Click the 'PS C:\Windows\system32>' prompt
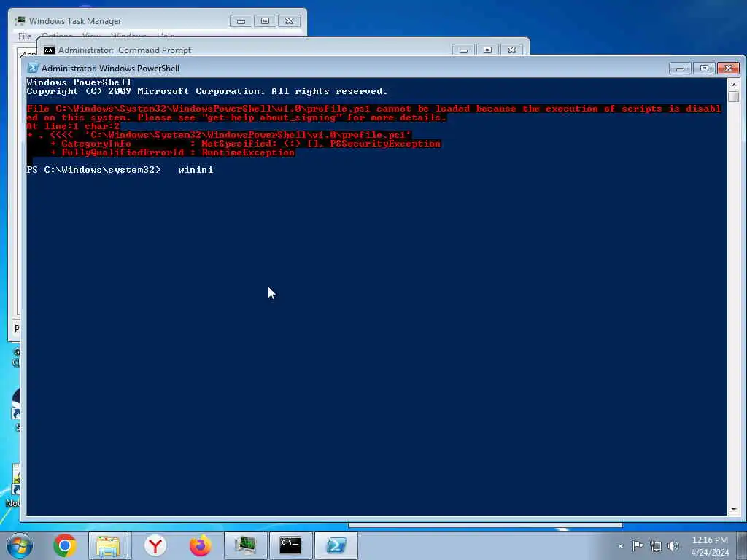The image size is (747, 560). point(94,169)
